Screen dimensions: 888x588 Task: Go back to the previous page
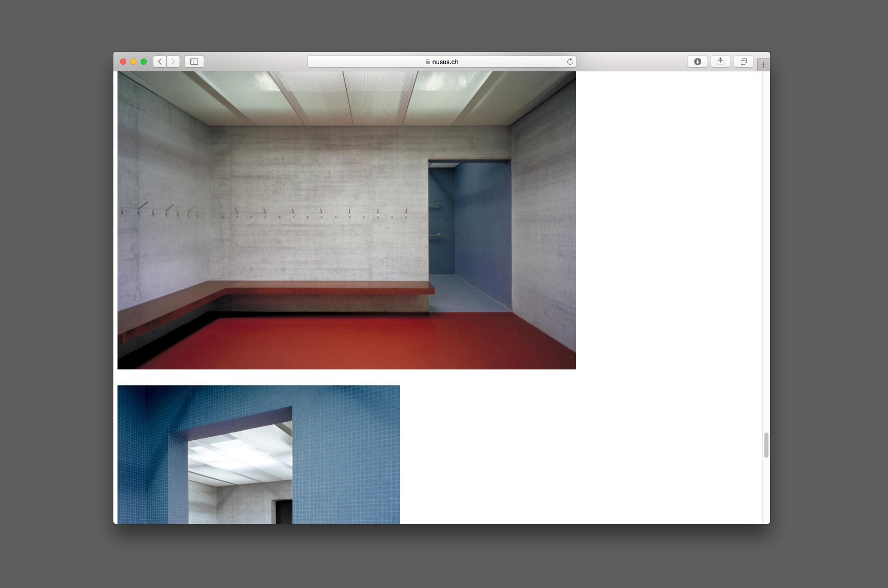click(x=160, y=62)
